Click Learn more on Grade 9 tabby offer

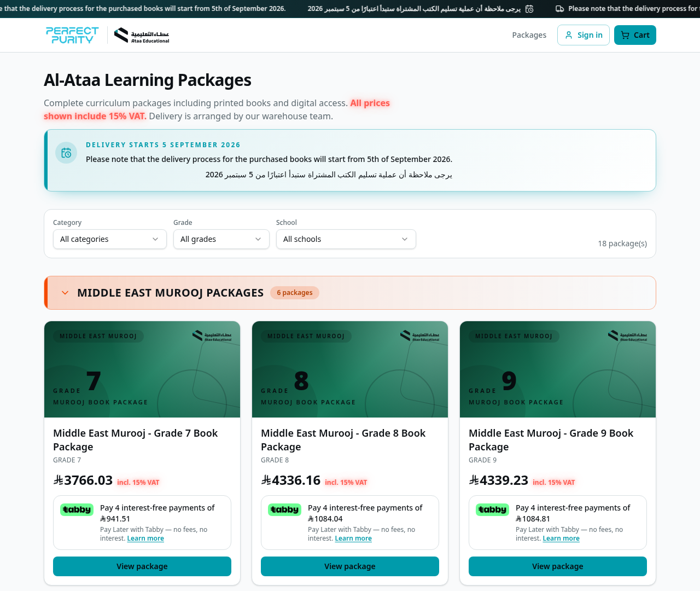point(561,538)
